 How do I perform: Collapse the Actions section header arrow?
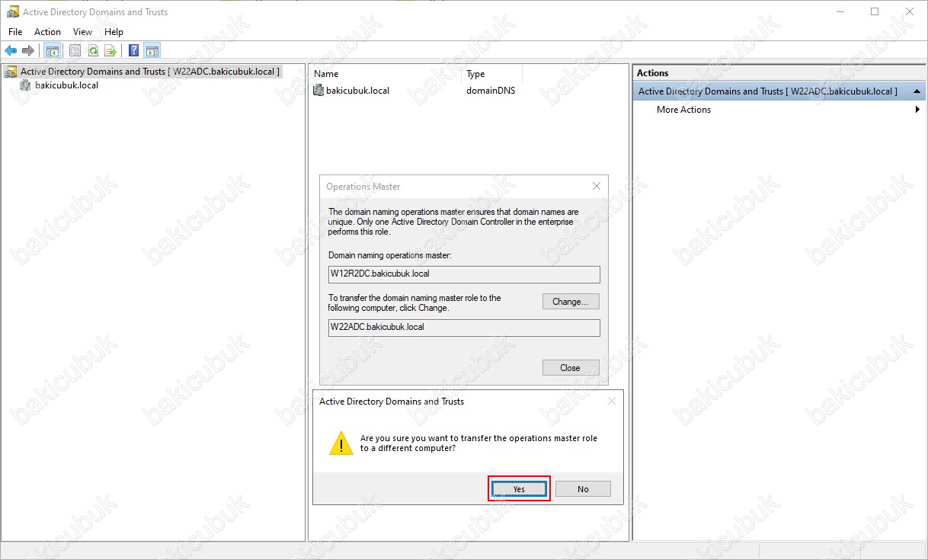[x=917, y=91]
